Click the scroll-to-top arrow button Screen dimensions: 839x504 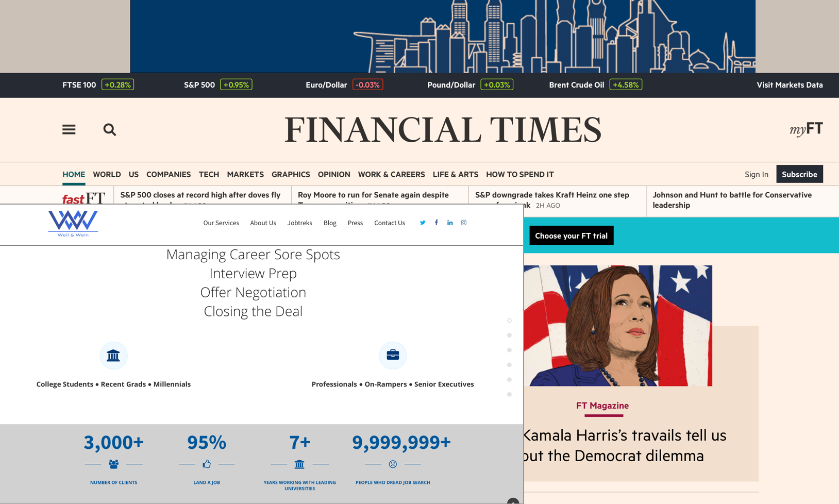(513, 501)
